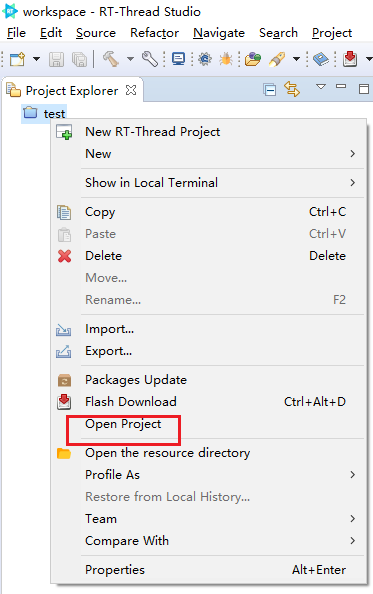Select Properties in the context menu
Image resolution: width=373 pixels, height=594 pixels.
[115, 570]
